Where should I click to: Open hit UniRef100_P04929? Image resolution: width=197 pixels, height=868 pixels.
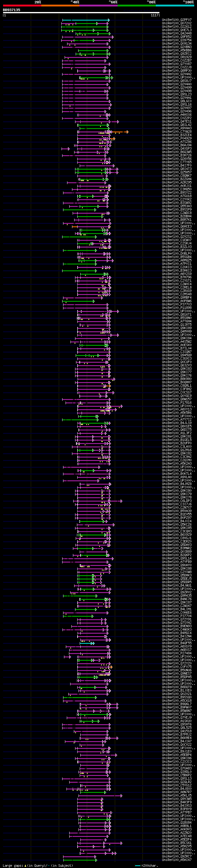click(177, 139)
